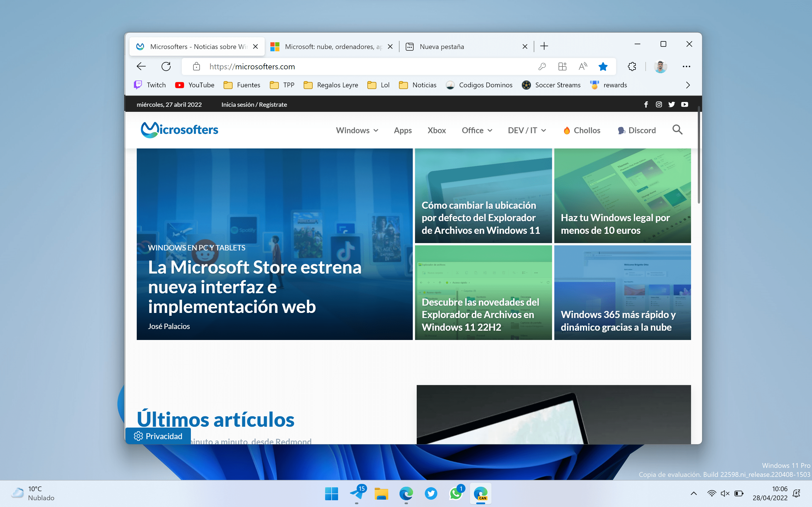Expand the Office navigation dropdown

[x=476, y=130]
